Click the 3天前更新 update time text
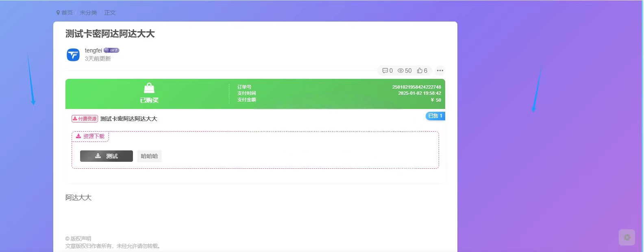The width and height of the screenshot is (644, 252). tap(98, 59)
